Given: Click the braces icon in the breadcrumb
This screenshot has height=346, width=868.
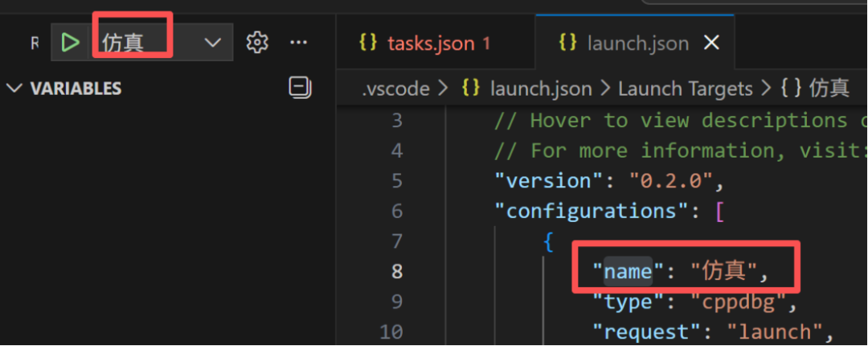Looking at the screenshot, I should pyautogui.click(x=470, y=89).
